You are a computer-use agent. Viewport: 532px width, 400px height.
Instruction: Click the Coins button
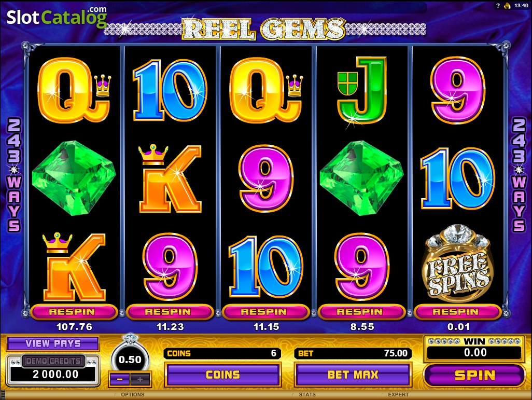[x=222, y=375]
